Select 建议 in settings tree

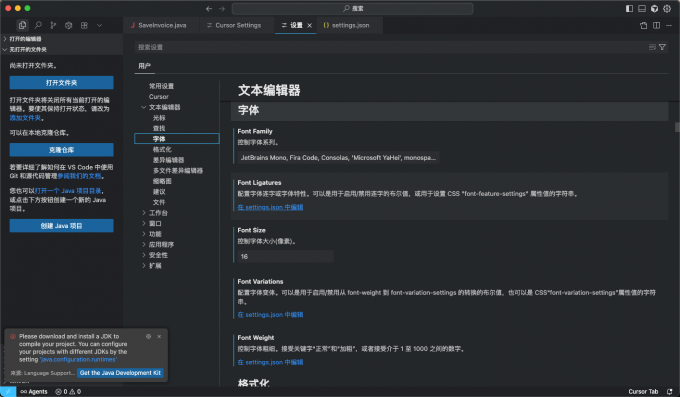[159, 191]
